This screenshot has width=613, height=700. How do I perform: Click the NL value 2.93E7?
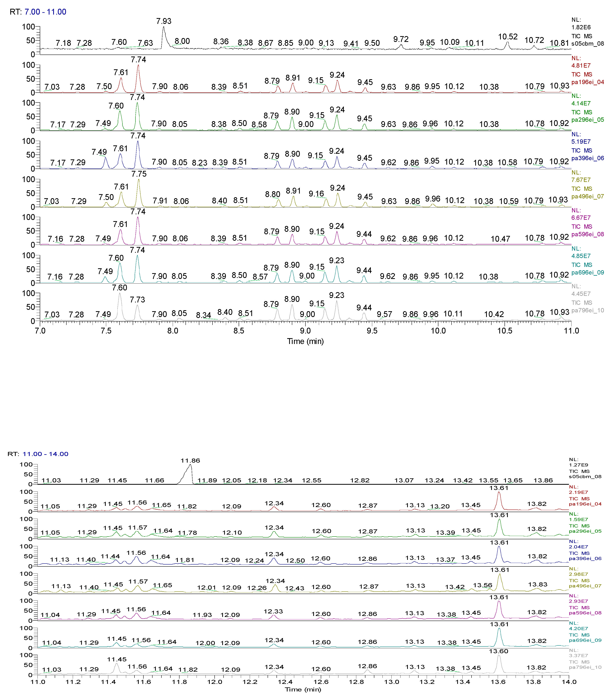pos(578,601)
